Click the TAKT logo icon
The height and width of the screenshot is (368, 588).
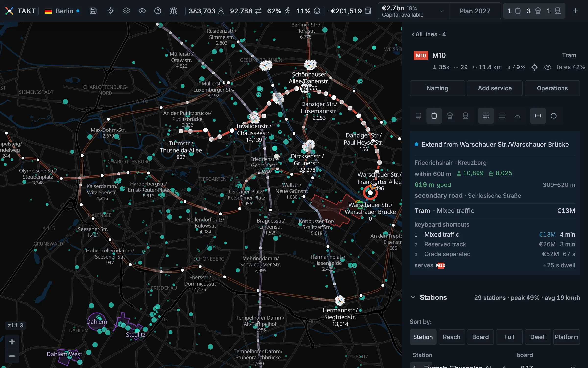pyautogui.click(x=9, y=11)
